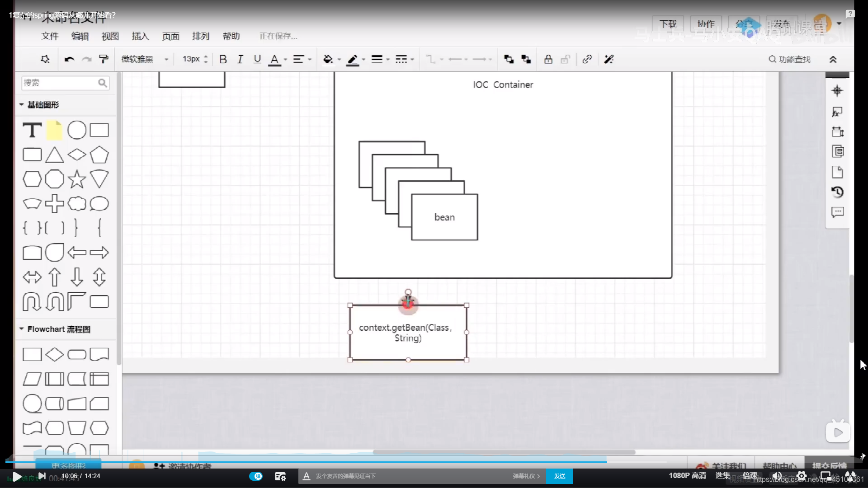Click the 下载 button

click(668, 23)
